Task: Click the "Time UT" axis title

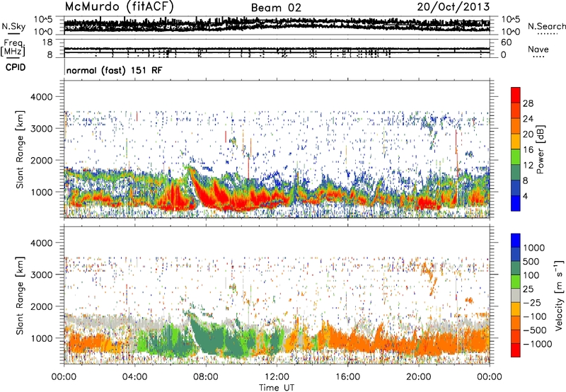Action: (x=277, y=388)
